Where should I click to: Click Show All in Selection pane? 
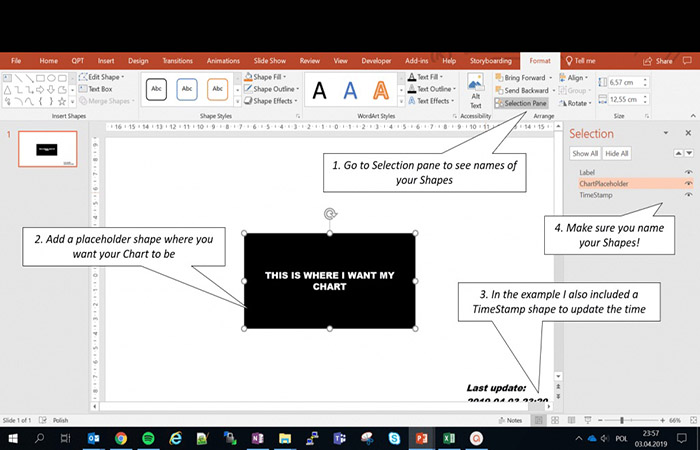coord(585,154)
